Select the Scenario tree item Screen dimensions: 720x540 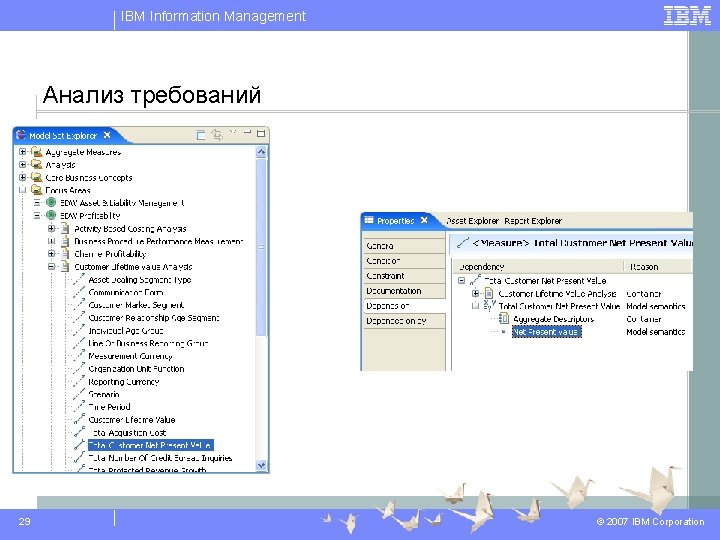tap(104, 394)
